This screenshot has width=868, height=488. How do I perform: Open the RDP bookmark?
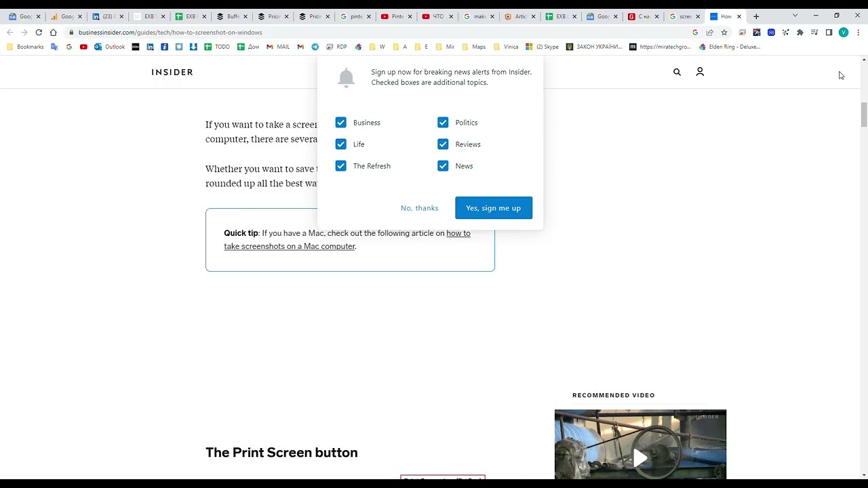(x=336, y=47)
